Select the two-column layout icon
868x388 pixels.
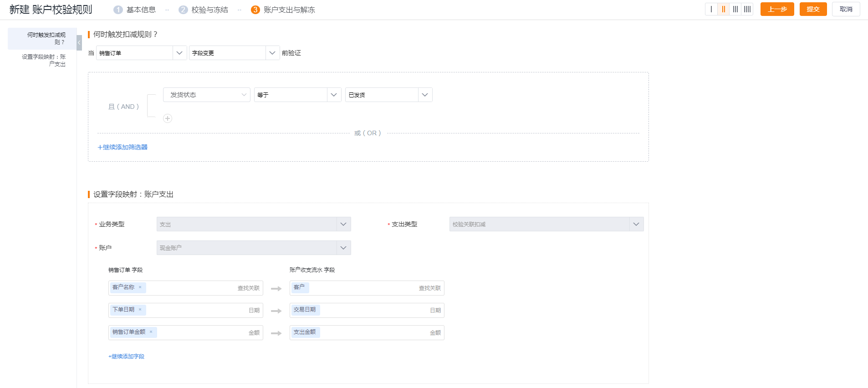pyautogui.click(x=723, y=9)
